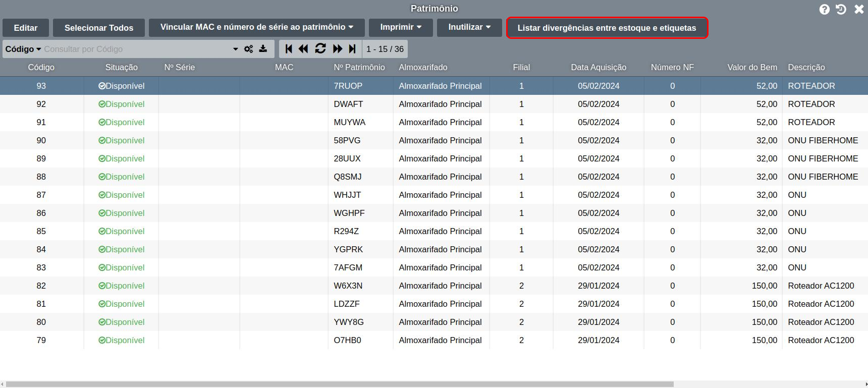Click description ONU FIBERHOME in row 89
Viewport: 868px width, 388px height.
[x=823, y=158]
